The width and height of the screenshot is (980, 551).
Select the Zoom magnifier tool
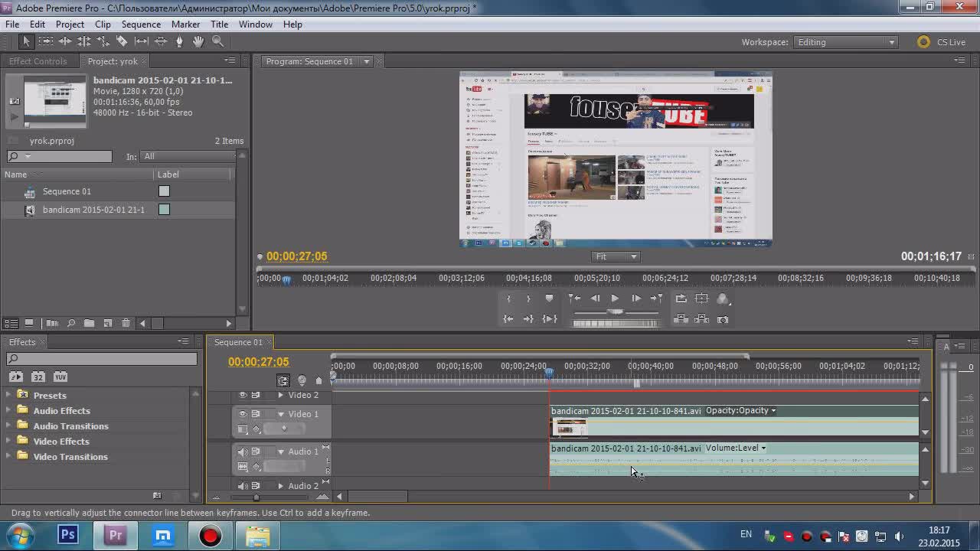[218, 41]
